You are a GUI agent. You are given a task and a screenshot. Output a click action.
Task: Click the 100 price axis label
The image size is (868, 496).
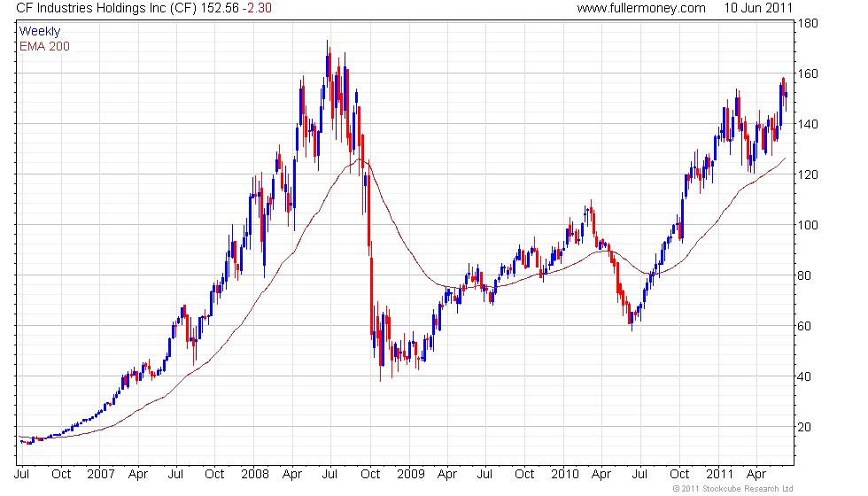point(808,225)
